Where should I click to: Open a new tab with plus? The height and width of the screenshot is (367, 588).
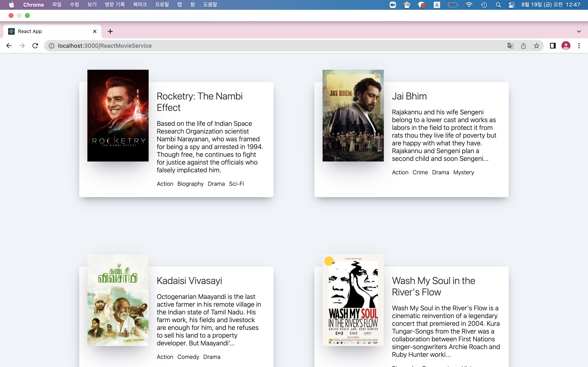pyautogui.click(x=110, y=31)
